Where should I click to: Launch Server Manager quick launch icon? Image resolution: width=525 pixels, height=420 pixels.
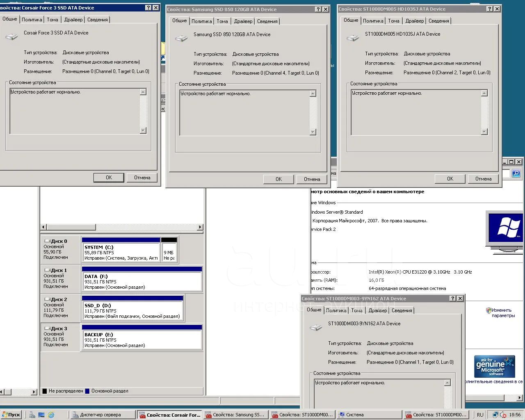pyautogui.click(x=32, y=415)
